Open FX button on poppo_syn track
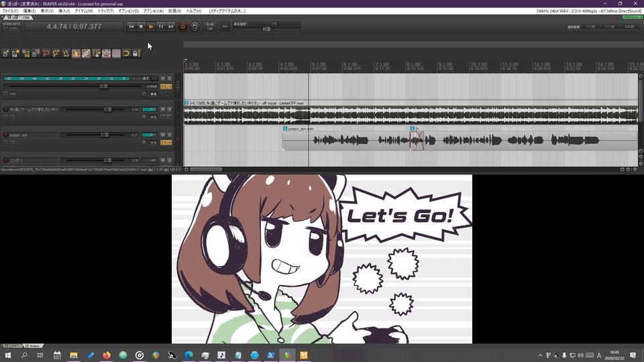The width and height of the screenshot is (644, 362). point(165,142)
